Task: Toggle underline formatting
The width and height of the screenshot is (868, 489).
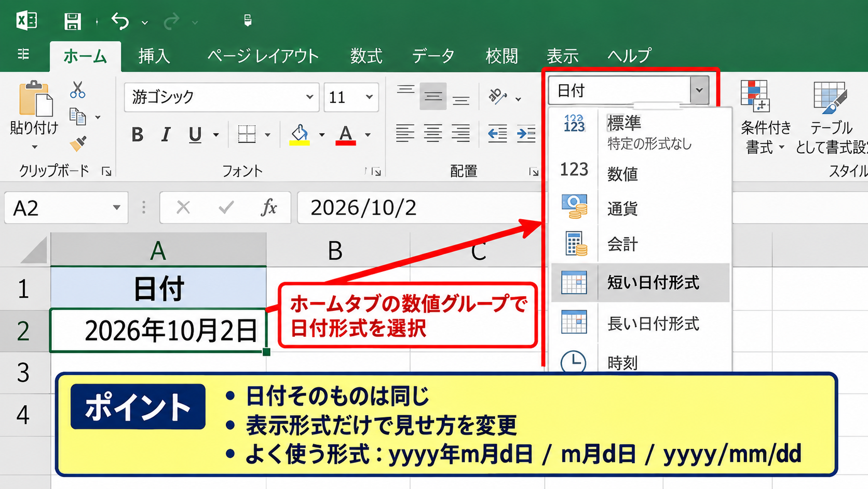Action: tap(195, 135)
